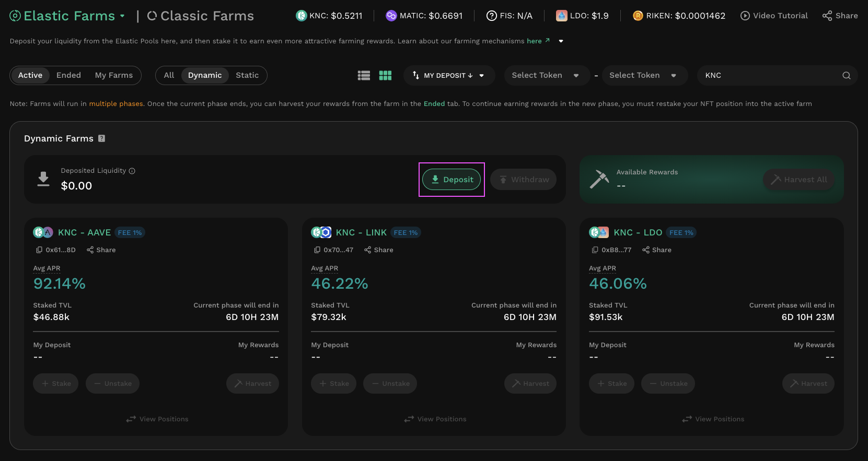Click the Dynamic Farms help icon

coord(102,138)
